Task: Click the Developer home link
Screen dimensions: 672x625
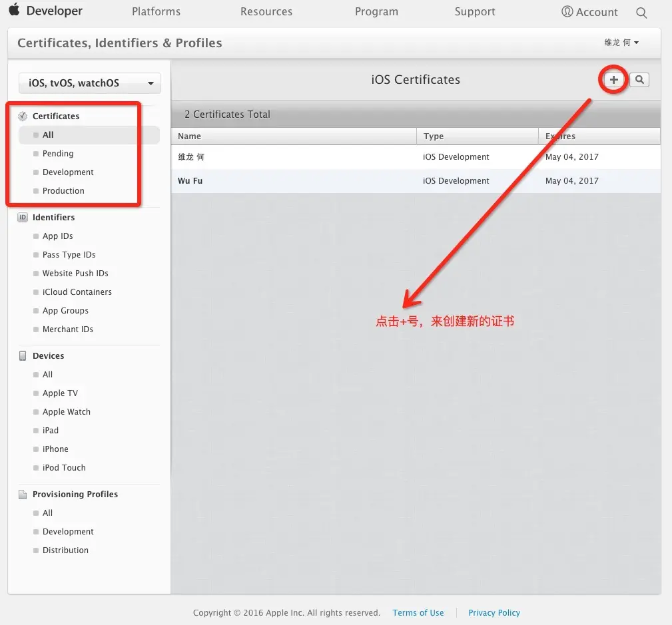Action: click(x=55, y=11)
